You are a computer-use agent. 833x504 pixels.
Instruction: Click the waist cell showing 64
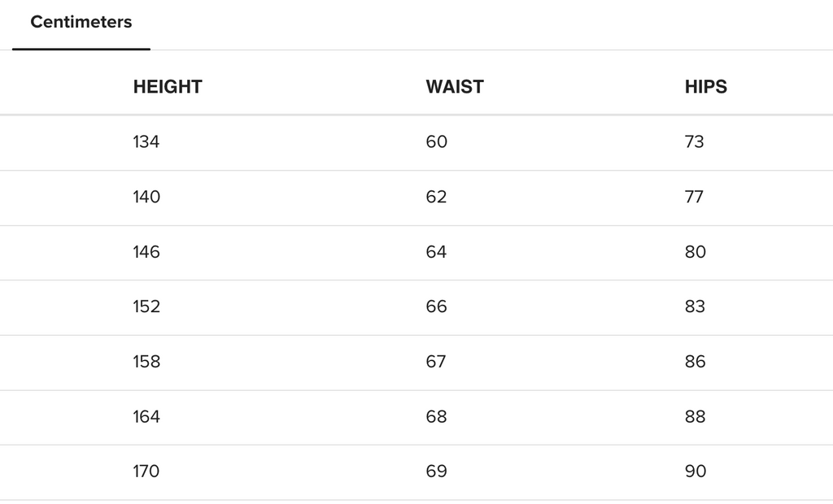pyautogui.click(x=437, y=252)
